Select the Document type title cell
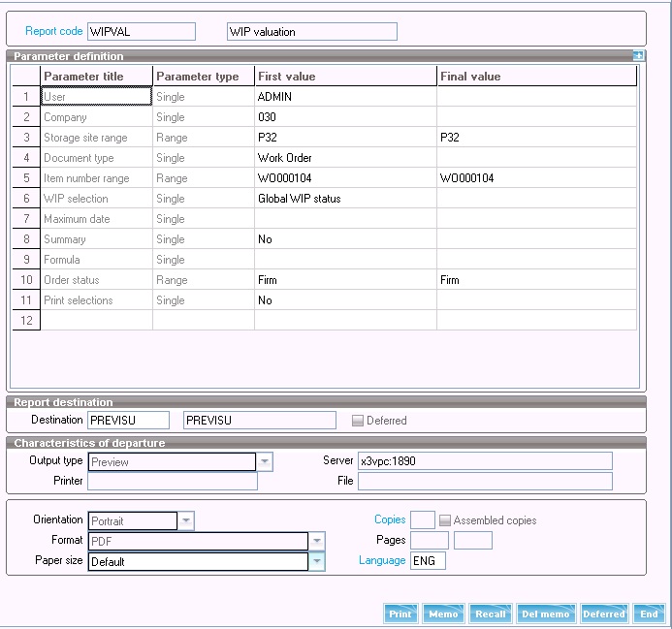 pos(96,158)
